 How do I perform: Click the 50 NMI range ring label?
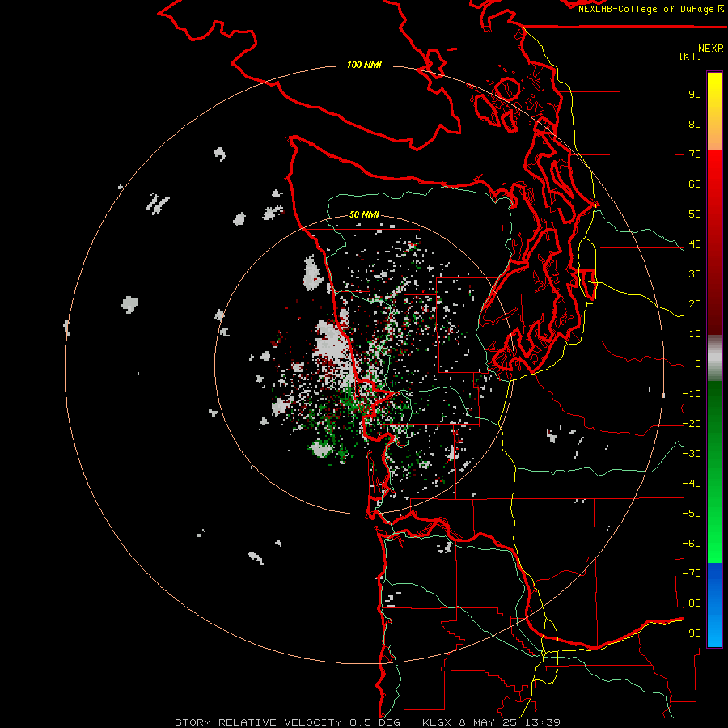tap(364, 214)
